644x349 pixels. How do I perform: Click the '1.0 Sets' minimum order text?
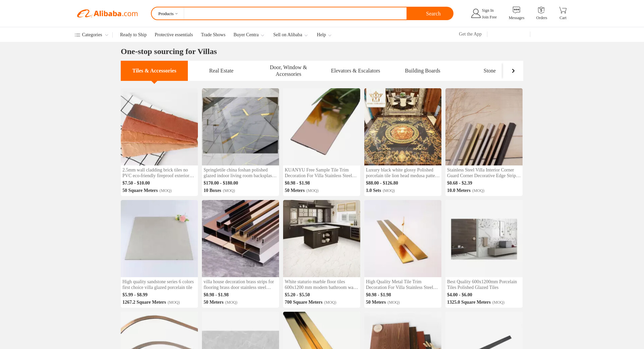click(373, 191)
